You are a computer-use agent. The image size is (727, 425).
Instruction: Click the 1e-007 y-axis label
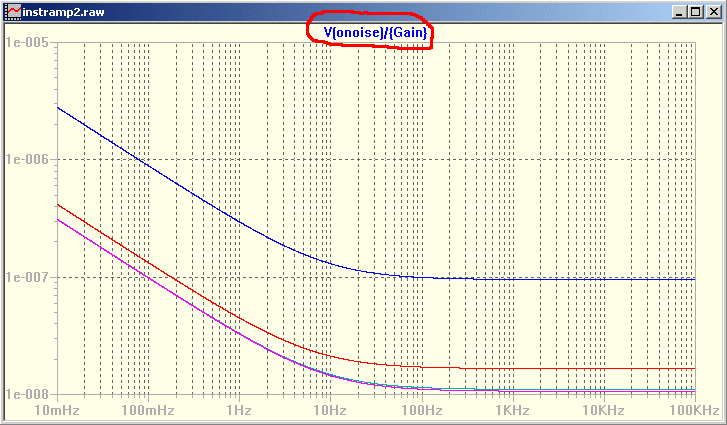tap(26, 277)
